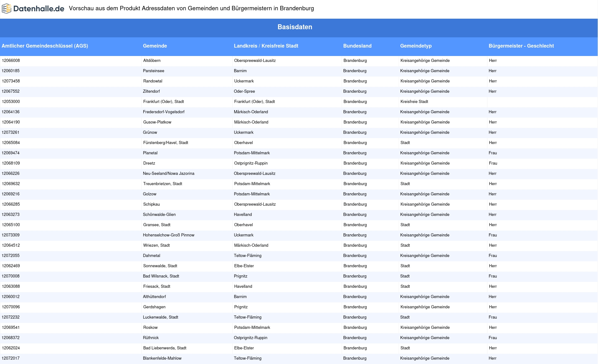Select AGS number 12068109

pyautogui.click(x=11, y=163)
